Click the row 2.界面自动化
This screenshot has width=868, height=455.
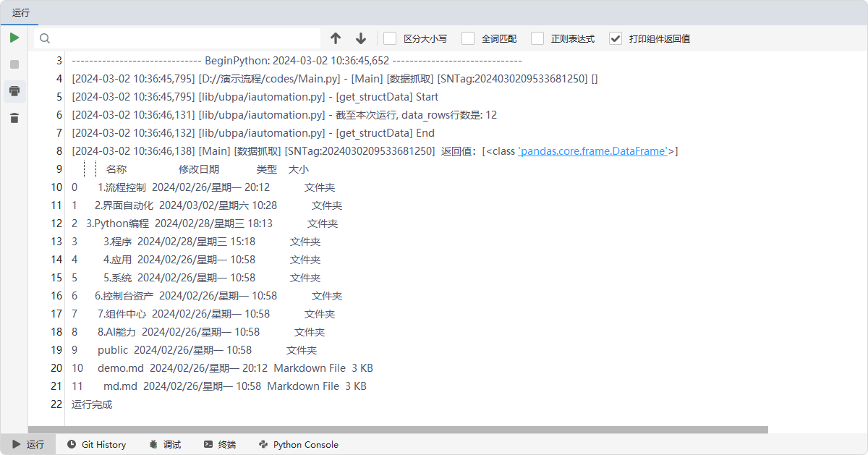pos(207,205)
